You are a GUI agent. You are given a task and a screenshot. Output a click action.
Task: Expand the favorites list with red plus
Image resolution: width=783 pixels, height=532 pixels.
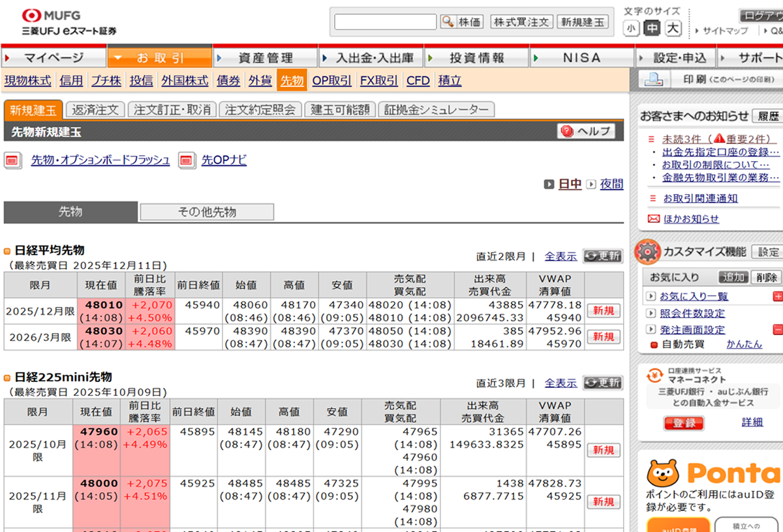pos(777,297)
